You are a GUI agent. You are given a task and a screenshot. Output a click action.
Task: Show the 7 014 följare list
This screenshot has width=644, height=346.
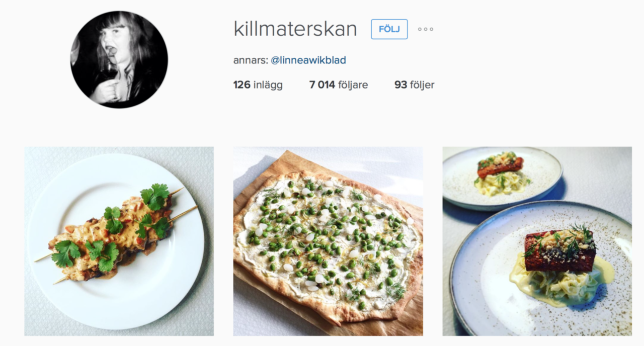[339, 85]
